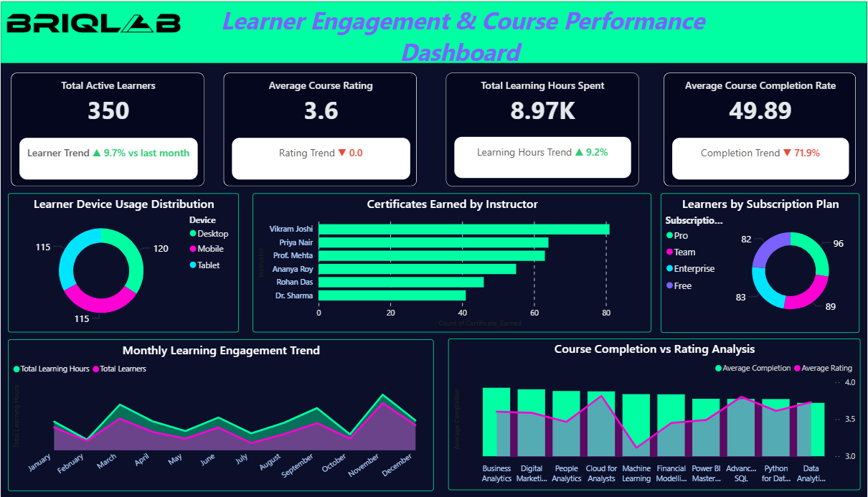Click the Machine Learning course axis label
This screenshot has height=497, width=868.
click(x=636, y=473)
